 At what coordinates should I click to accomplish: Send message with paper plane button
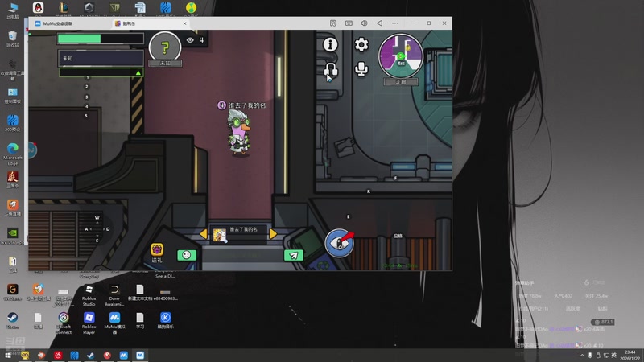click(x=294, y=255)
